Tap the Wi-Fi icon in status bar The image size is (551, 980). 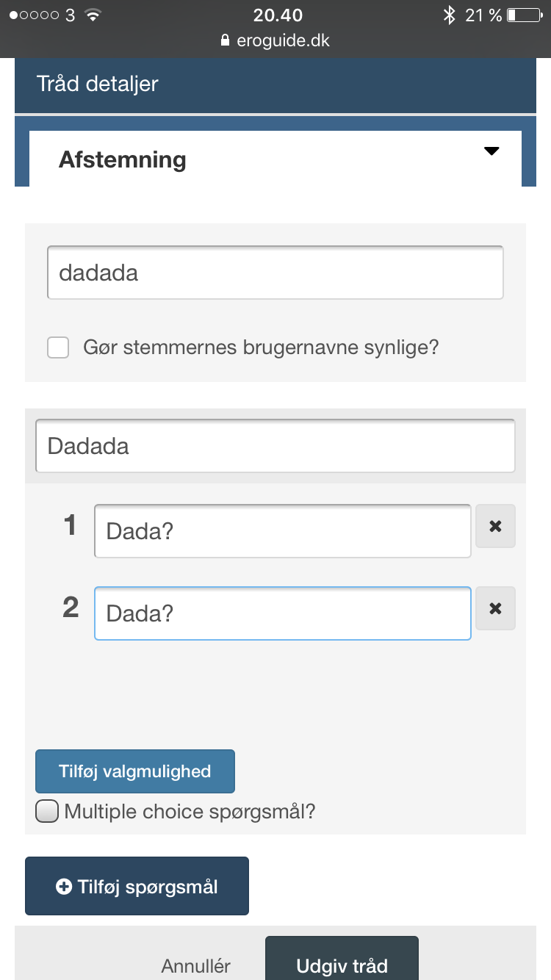pos(93,15)
